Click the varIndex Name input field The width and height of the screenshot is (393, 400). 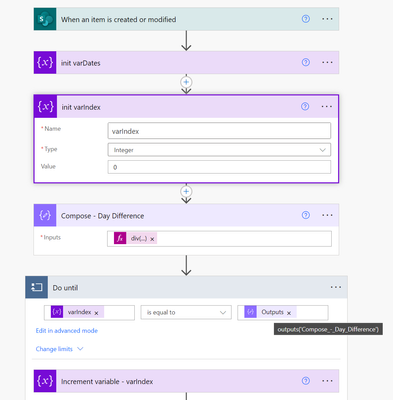click(x=219, y=131)
